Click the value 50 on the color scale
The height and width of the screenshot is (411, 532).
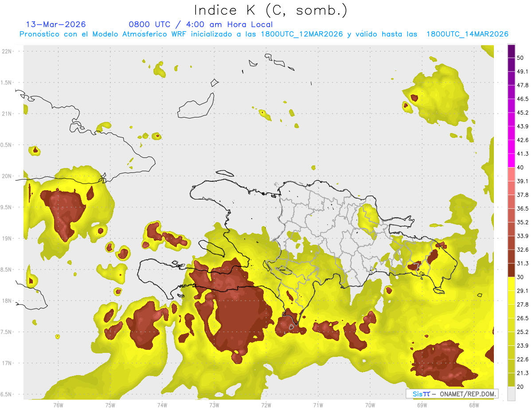coord(520,58)
